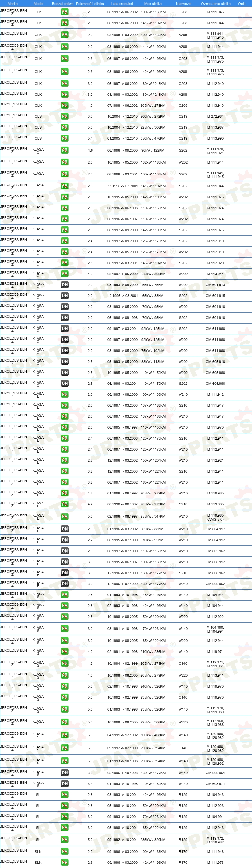The width and height of the screenshot is (252, 868).
Task: Click the M 104.990, M 104.994 engine code cell
Action: (215, 629)
